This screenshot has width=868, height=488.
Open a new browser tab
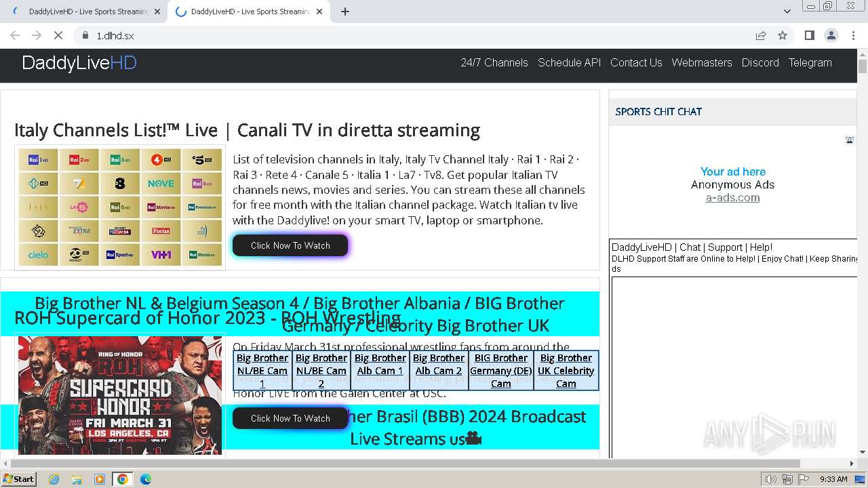[345, 12]
